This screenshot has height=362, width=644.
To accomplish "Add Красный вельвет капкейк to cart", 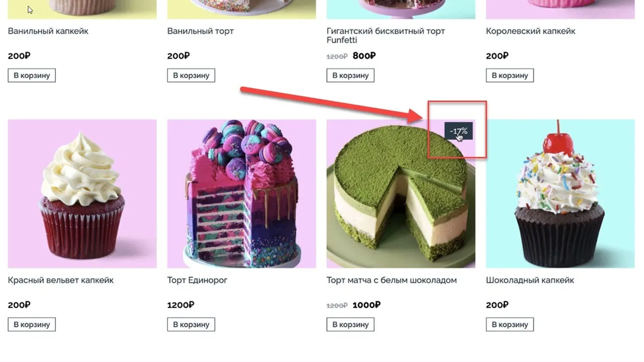I will (x=32, y=324).
